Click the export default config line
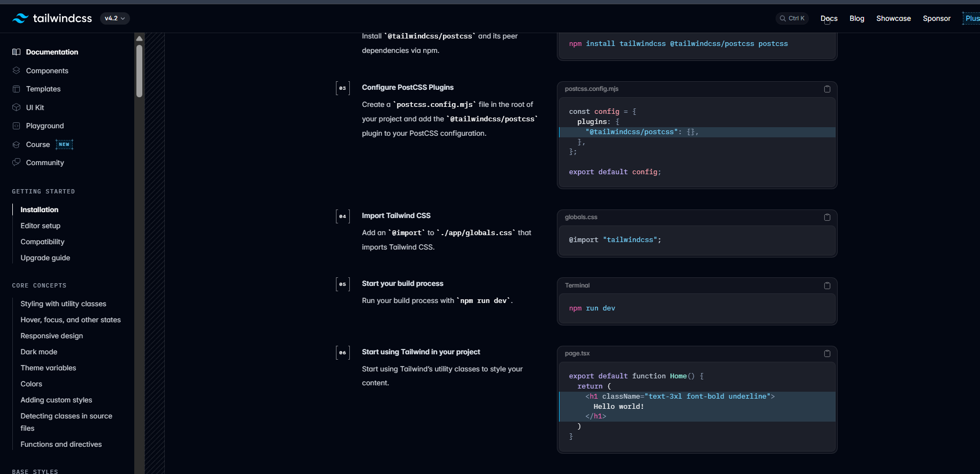980x474 pixels. [615, 172]
